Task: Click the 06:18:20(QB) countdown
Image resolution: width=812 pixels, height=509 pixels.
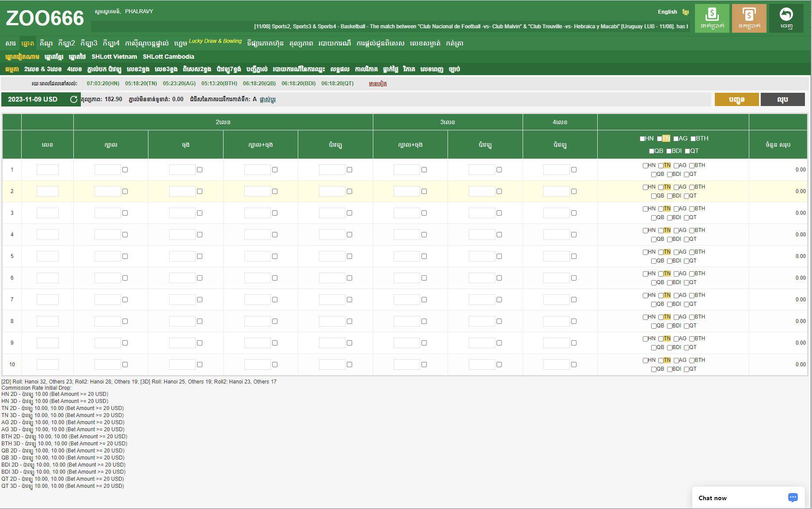Action: pyautogui.click(x=259, y=84)
